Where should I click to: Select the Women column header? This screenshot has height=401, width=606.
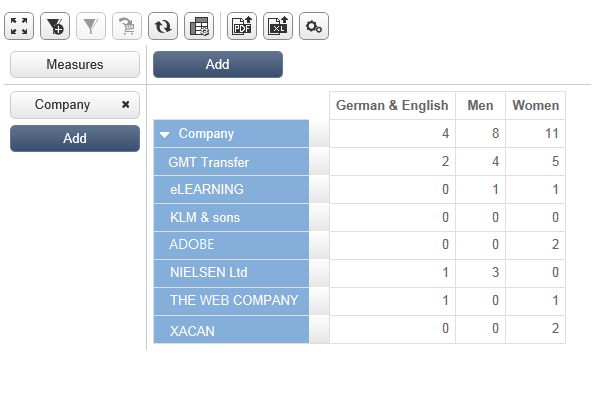[535, 105]
